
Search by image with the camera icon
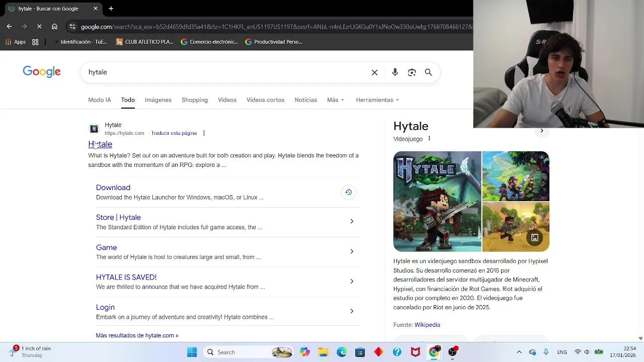412,72
